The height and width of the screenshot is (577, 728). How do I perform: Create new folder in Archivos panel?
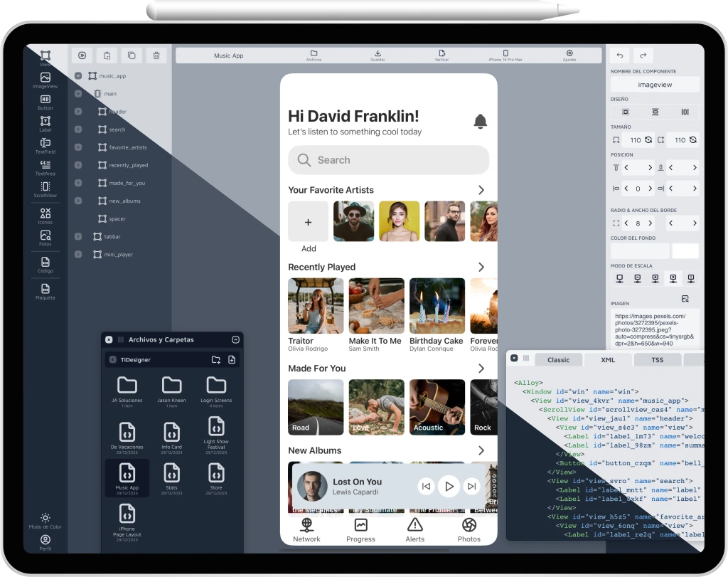(216, 360)
